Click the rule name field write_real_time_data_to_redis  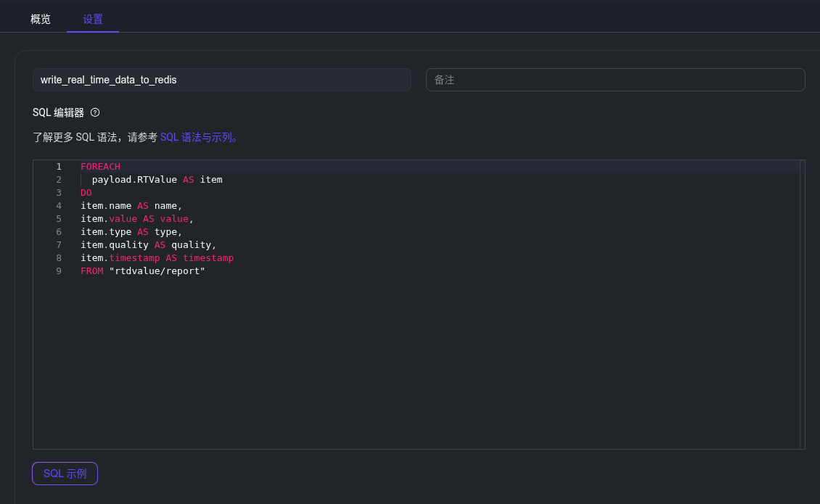click(222, 80)
